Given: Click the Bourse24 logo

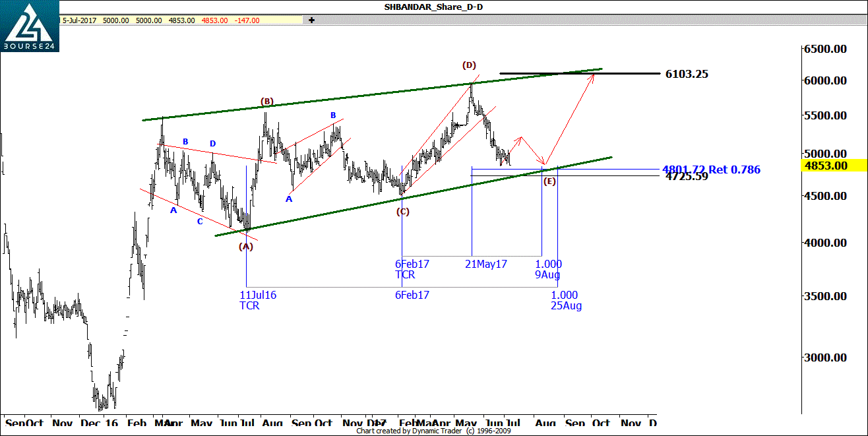Looking at the screenshot, I should pyautogui.click(x=30, y=26).
